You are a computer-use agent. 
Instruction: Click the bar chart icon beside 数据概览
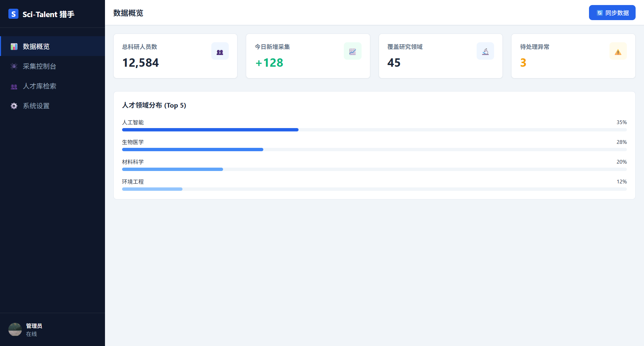pos(14,47)
